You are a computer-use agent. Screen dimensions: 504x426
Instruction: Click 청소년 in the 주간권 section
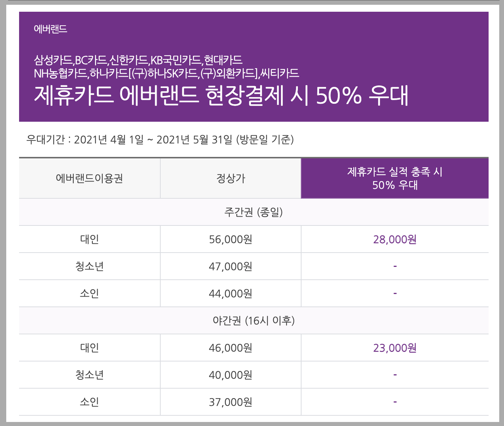point(90,267)
